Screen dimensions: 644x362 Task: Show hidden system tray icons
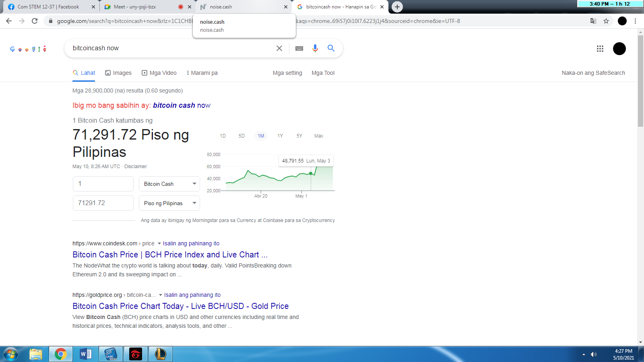coord(584,354)
